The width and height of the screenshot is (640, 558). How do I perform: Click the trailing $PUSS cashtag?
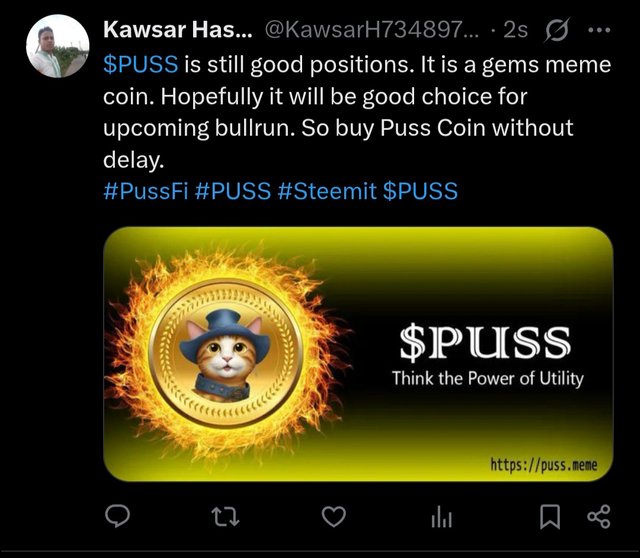point(420,191)
